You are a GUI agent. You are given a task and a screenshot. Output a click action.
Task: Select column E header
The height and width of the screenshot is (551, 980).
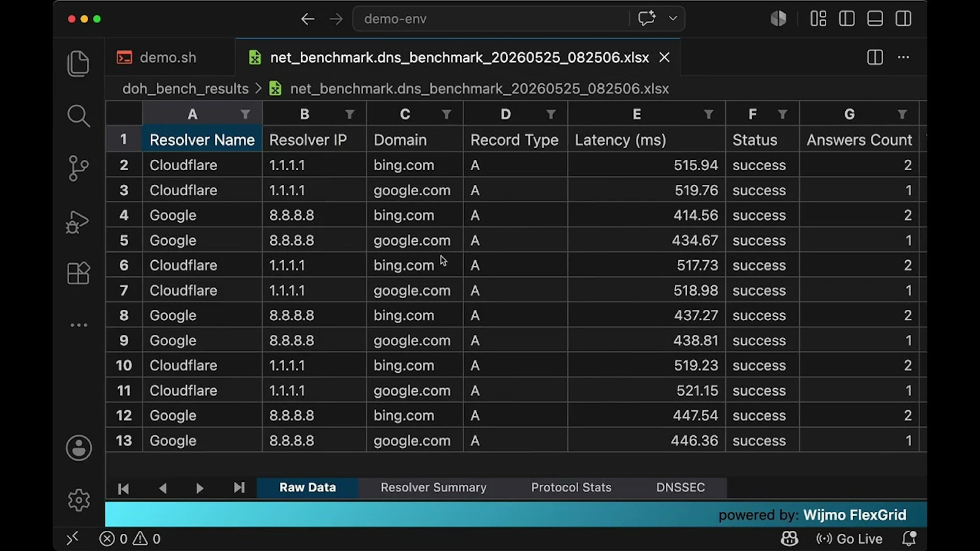[637, 114]
